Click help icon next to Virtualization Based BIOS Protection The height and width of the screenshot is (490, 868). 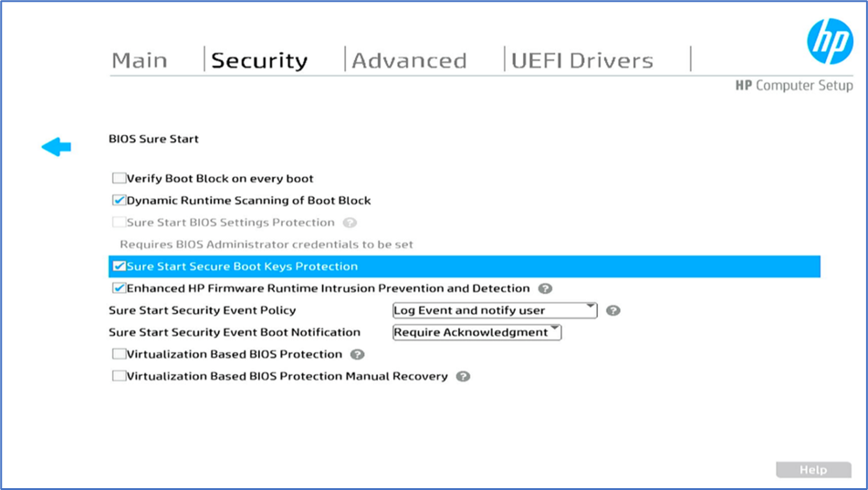pyautogui.click(x=358, y=354)
